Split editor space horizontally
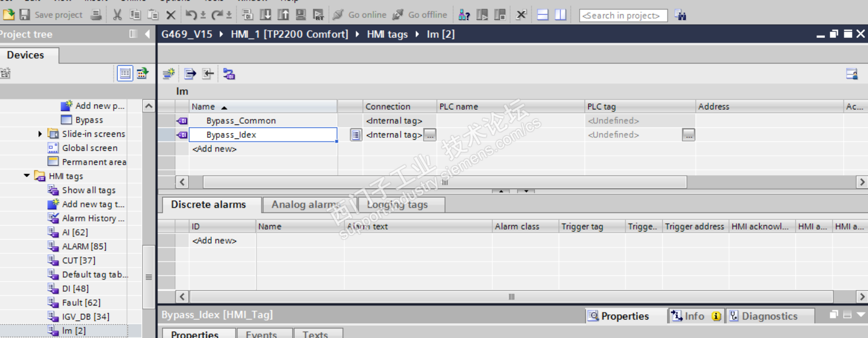The width and height of the screenshot is (868, 338). (543, 15)
